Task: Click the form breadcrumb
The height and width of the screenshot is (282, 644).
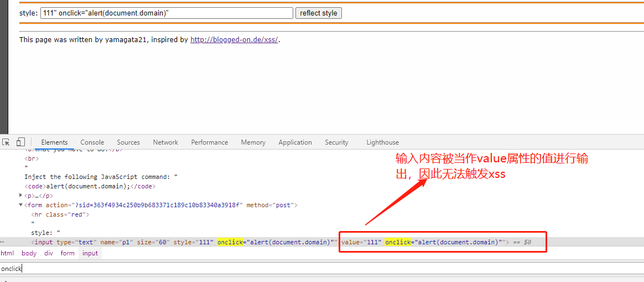Action: click(67, 253)
